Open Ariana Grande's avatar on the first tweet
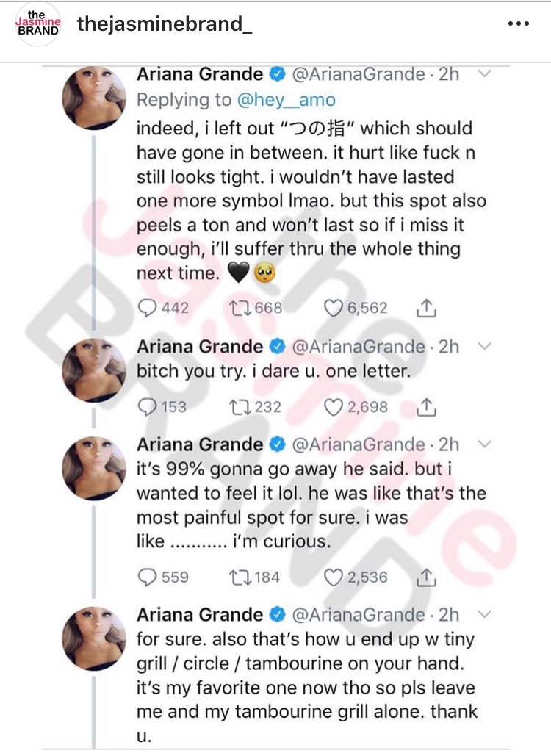This screenshot has width=551, height=756. click(94, 98)
